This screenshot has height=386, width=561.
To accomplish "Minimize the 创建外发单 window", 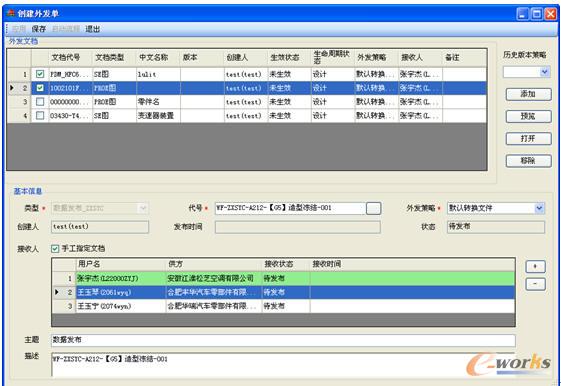I will (x=523, y=14).
